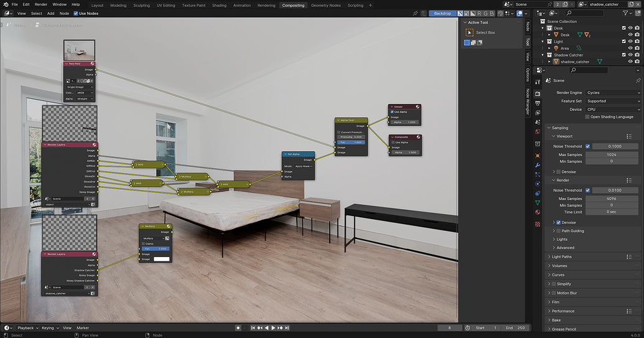This screenshot has height=338, width=644.
Task: Jump to the timeline end frame
Action: click(x=287, y=328)
